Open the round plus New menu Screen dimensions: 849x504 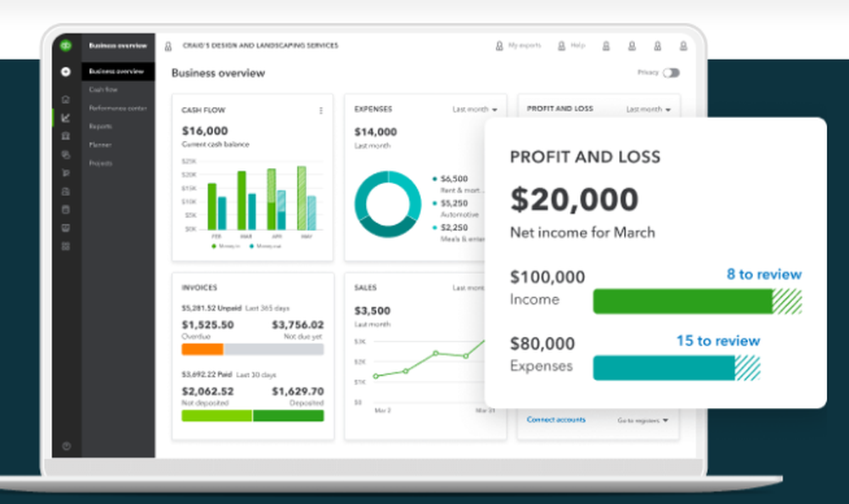[x=65, y=71]
